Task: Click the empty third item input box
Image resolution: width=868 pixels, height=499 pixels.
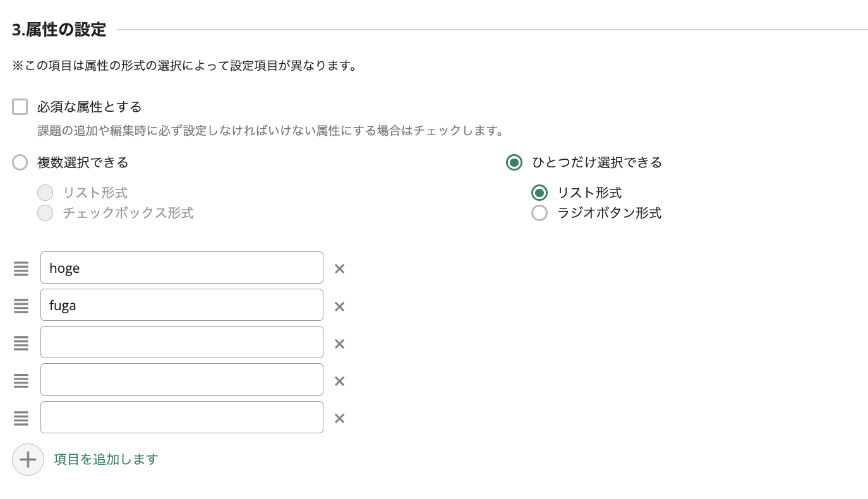Action: tap(181, 342)
